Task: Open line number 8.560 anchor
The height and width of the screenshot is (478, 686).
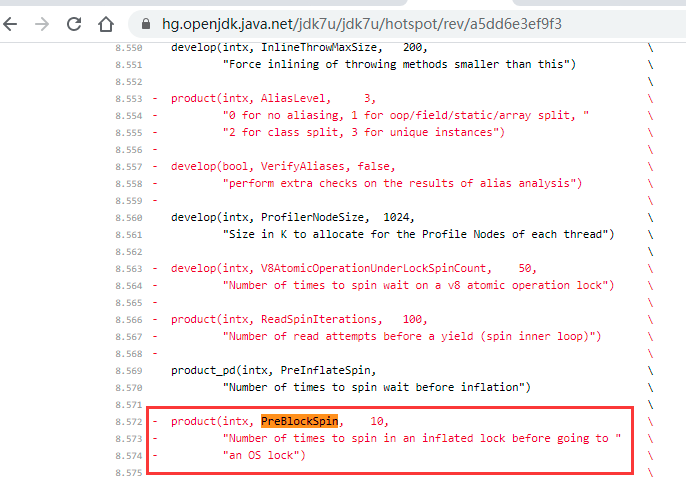Action: 129,218
